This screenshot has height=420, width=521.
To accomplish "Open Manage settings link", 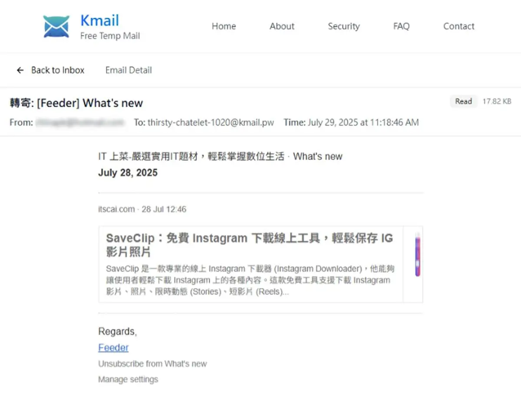I will coord(128,379).
